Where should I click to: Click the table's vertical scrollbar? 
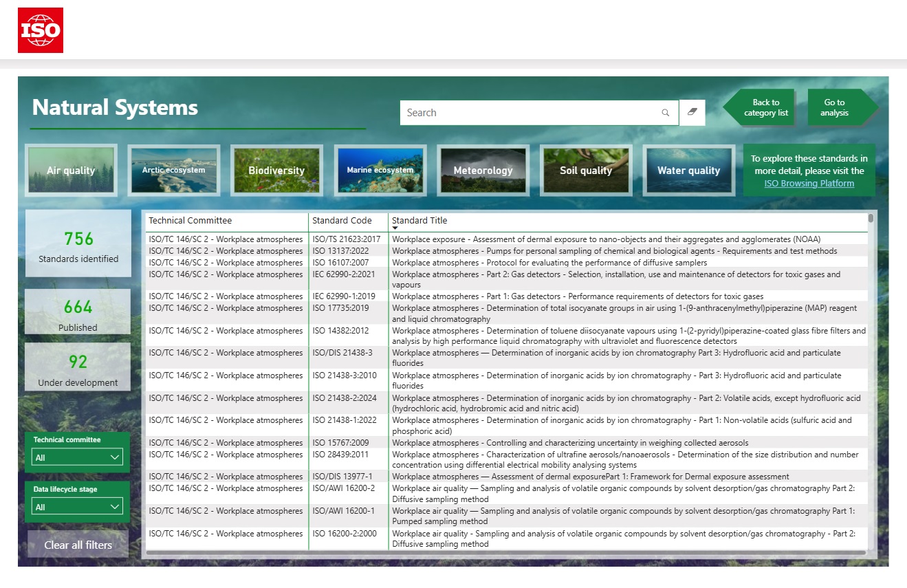point(871,219)
